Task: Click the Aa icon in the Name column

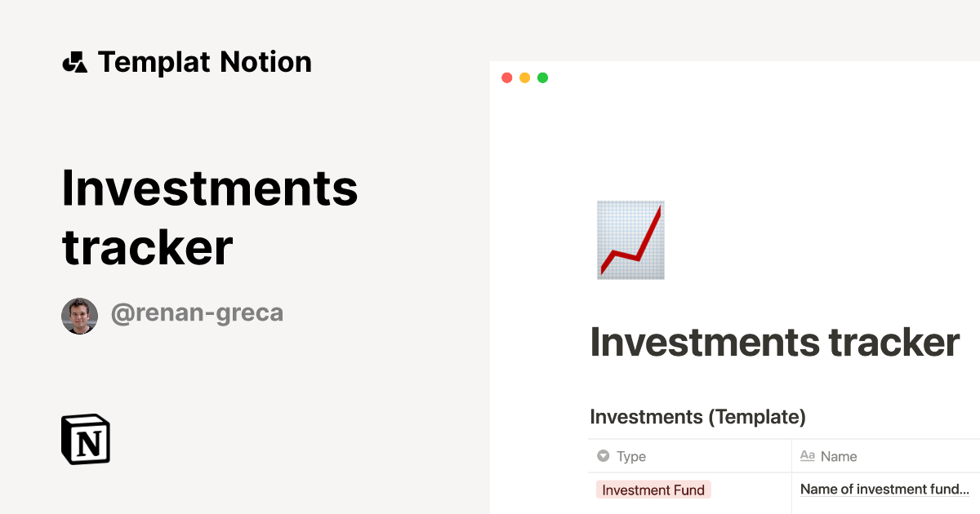Action: [x=808, y=456]
